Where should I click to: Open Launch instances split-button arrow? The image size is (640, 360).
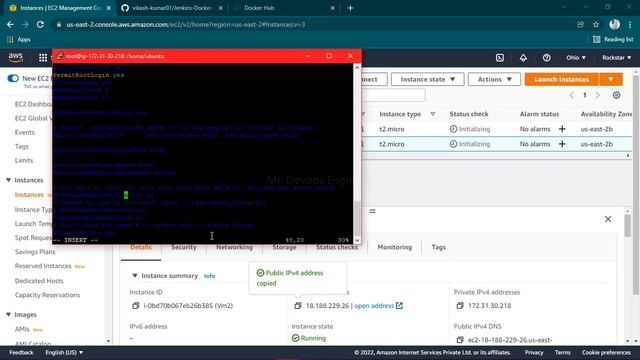[x=611, y=79]
